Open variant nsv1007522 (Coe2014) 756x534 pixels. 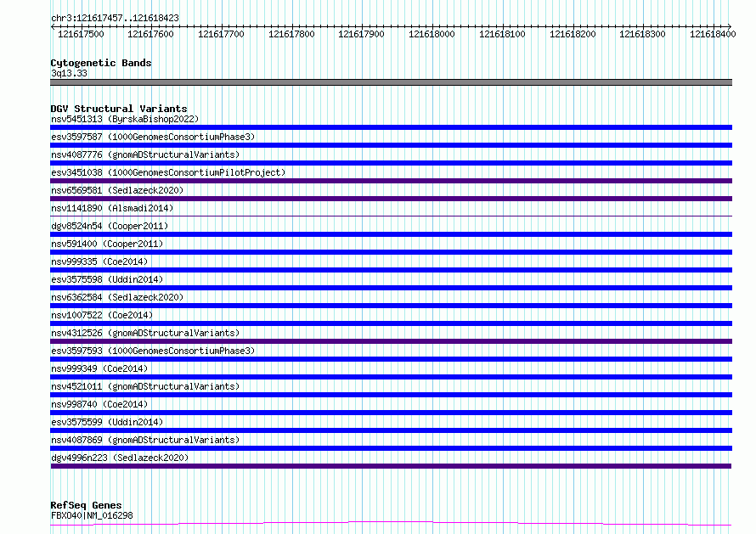click(x=102, y=315)
